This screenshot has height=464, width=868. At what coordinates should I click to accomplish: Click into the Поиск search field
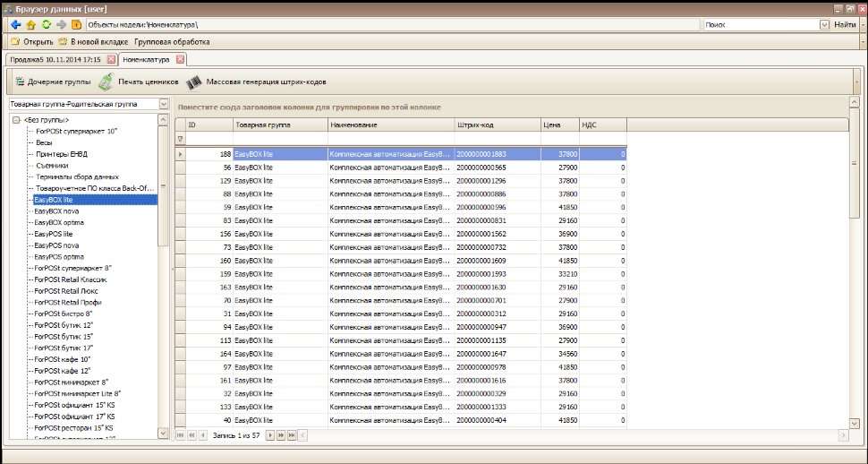click(x=762, y=25)
